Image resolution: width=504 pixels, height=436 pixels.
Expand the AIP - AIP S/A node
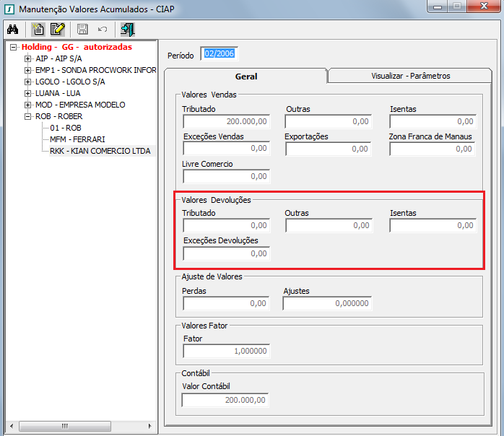27,58
